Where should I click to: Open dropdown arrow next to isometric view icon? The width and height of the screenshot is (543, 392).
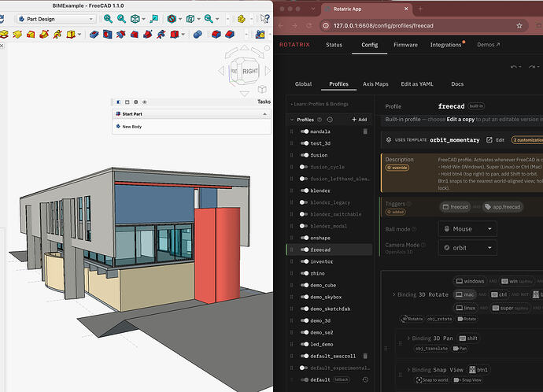pyautogui.click(x=144, y=19)
